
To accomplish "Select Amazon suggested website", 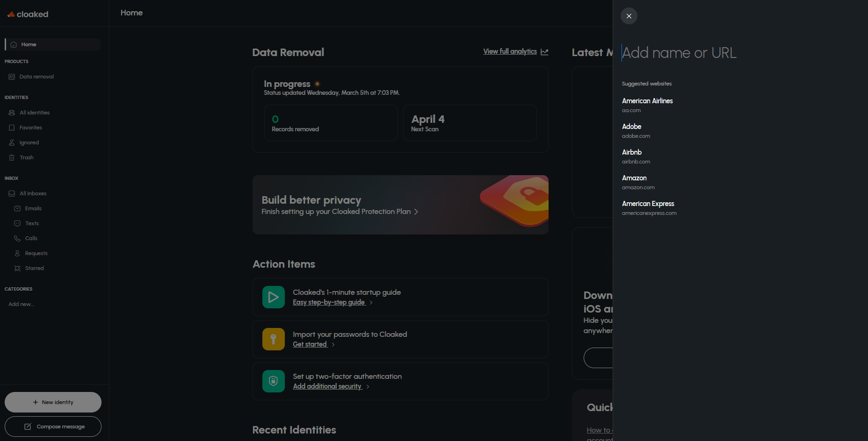I will [x=638, y=182].
